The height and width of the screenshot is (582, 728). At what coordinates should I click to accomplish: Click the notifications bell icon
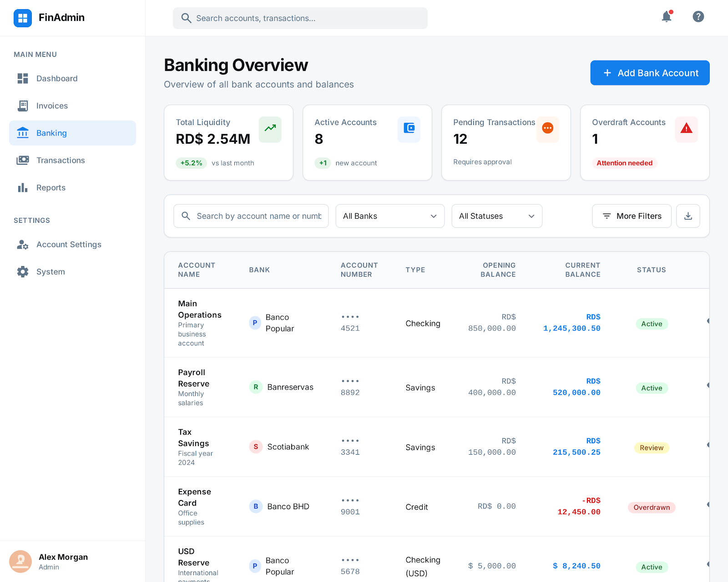tap(667, 17)
